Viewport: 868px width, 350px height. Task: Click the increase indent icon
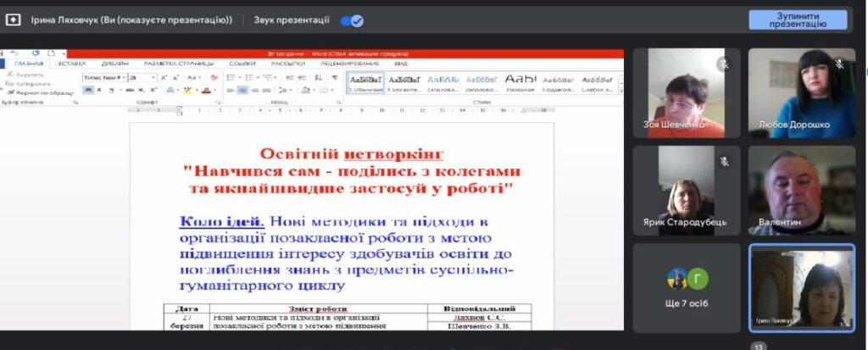tap(302, 77)
